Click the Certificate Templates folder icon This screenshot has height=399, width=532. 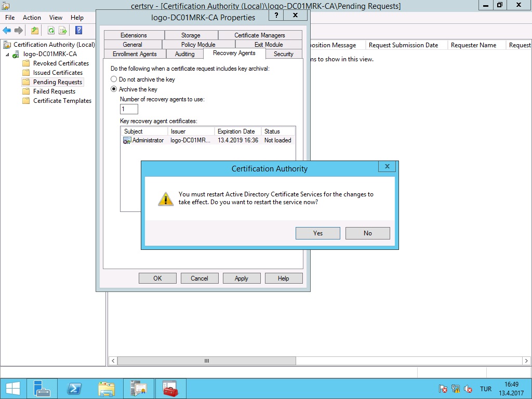[x=26, y=101]
